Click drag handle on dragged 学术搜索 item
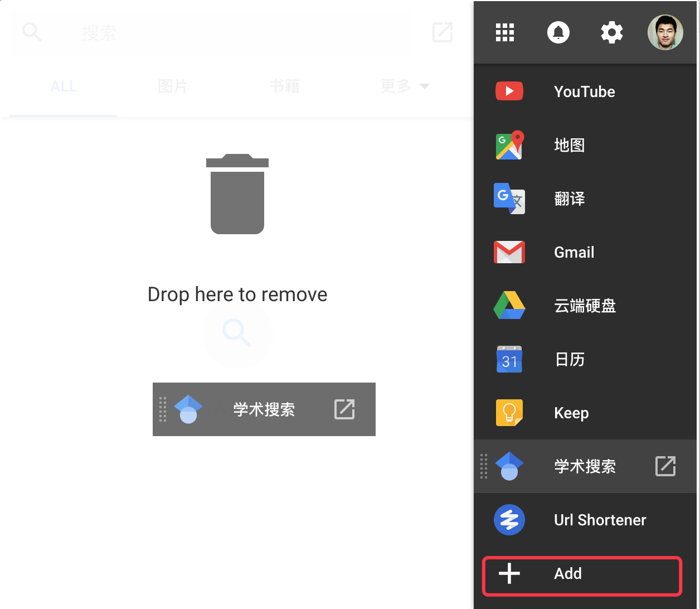Viewport: 700px width, 609px height. pos(163,409)
